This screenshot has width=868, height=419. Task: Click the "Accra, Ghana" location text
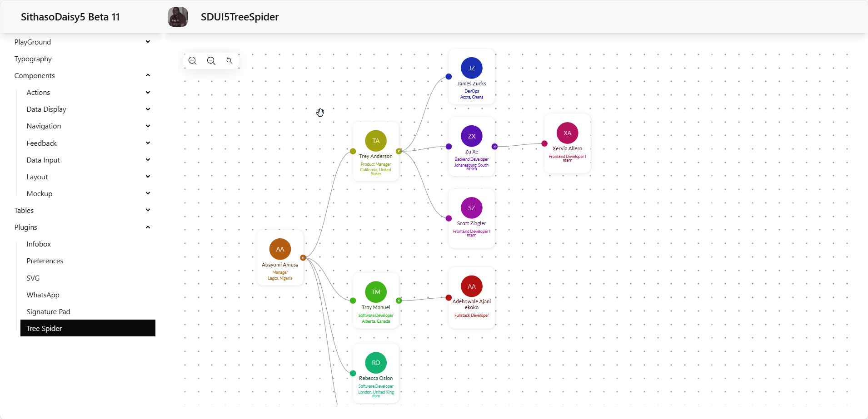(x=472, y=97)
